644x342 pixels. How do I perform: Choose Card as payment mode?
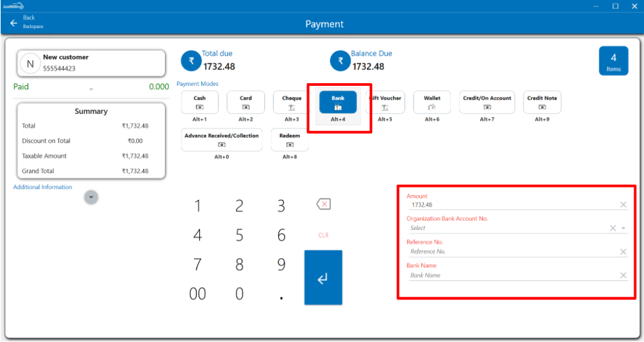pyautogui.click(x=246, y=102)
